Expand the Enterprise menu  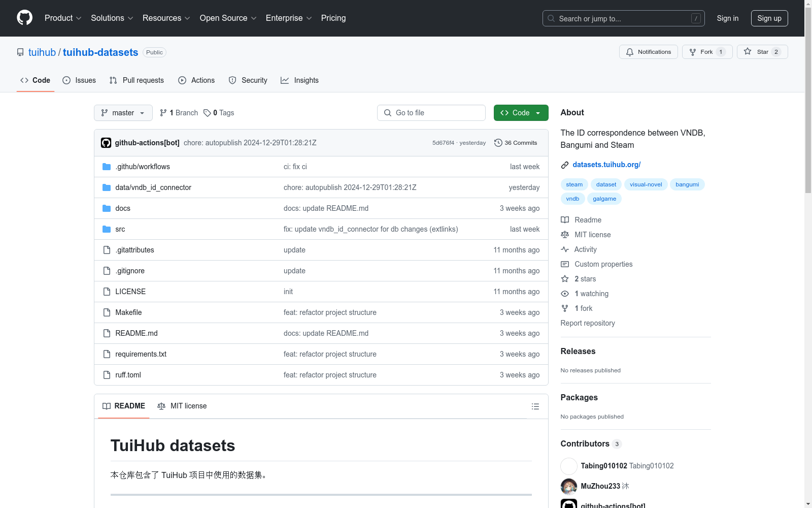(289, 18)
